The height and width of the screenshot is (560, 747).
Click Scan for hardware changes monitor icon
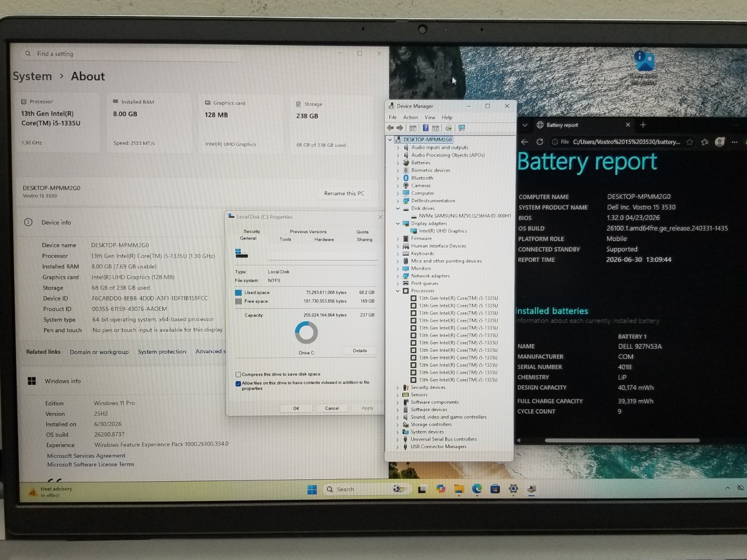tap(462, 128)
